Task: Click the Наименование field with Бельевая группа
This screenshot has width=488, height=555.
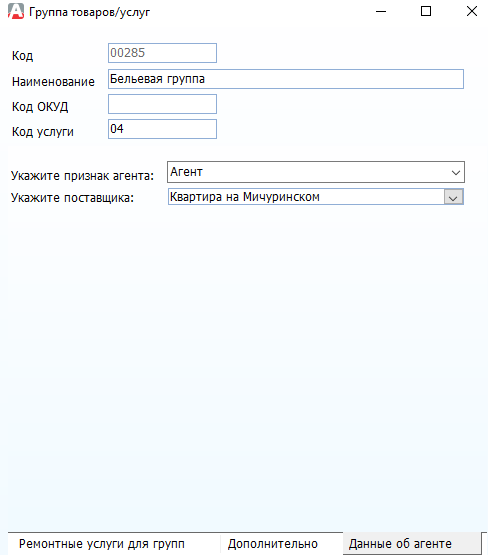Action: (x=286, y=79)
